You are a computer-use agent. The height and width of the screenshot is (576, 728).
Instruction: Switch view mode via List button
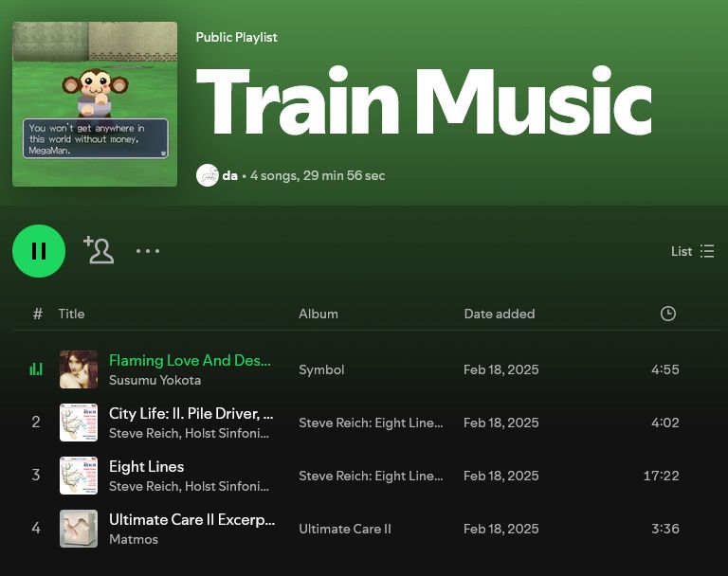tap(693, 251)
